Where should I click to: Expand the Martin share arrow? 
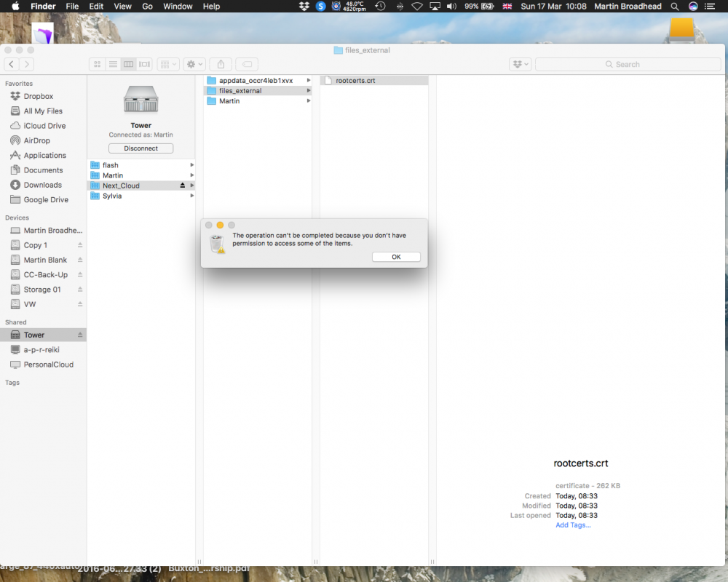tap(191, 175)
